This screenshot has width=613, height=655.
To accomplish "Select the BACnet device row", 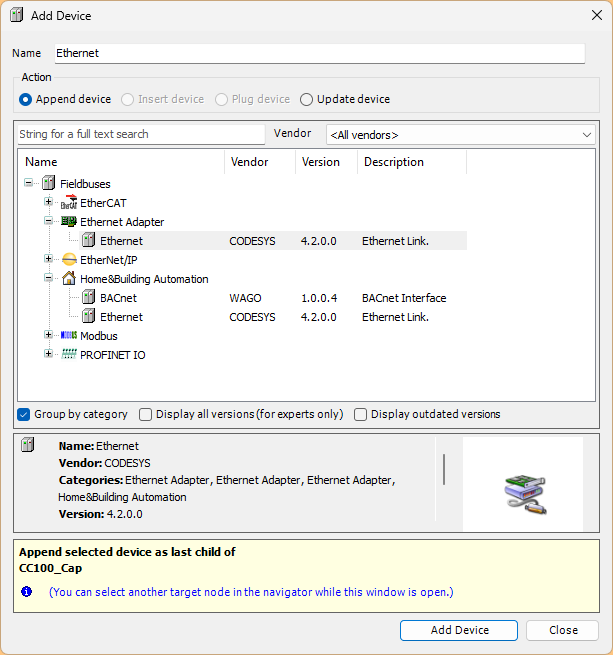I will [x=273, y=298].
